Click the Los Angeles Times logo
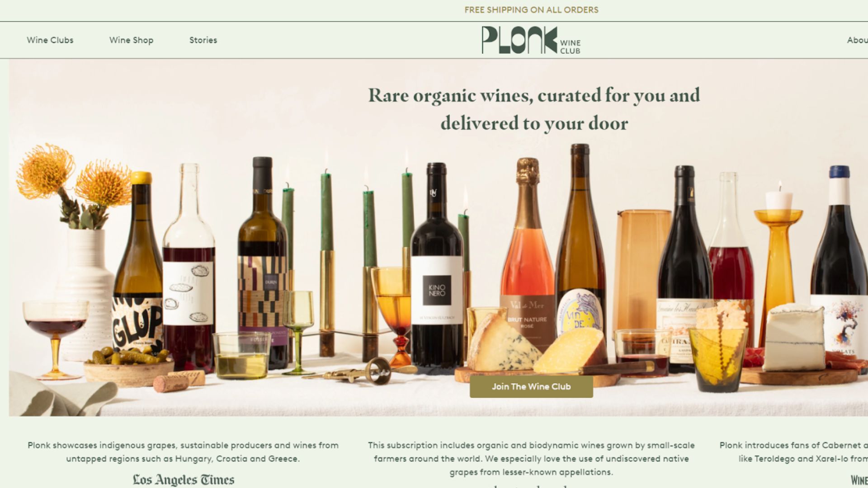 184,480
